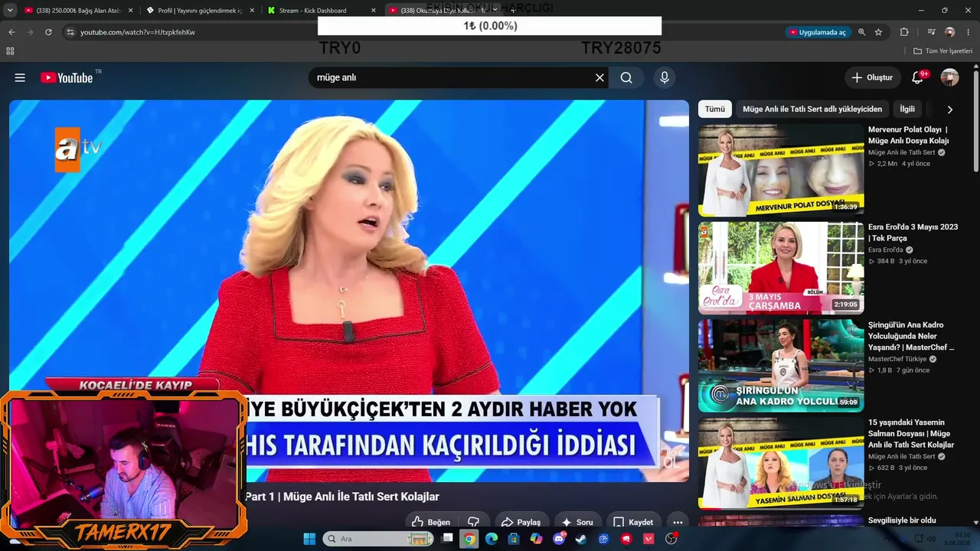This screenshot has width=980, height=551.
Task: Open Discord from the taskbar
Action: [x=559, y=539]
